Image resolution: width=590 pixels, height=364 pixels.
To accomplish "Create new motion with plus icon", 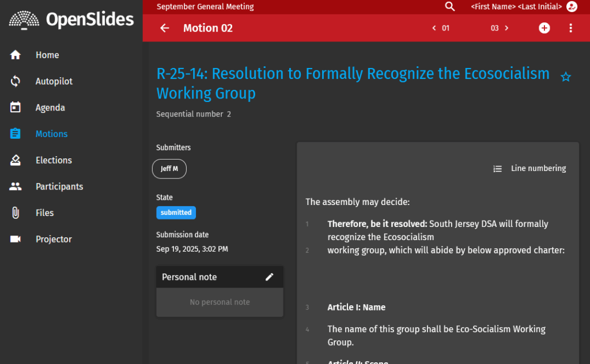I will click(x=544, y=28).
